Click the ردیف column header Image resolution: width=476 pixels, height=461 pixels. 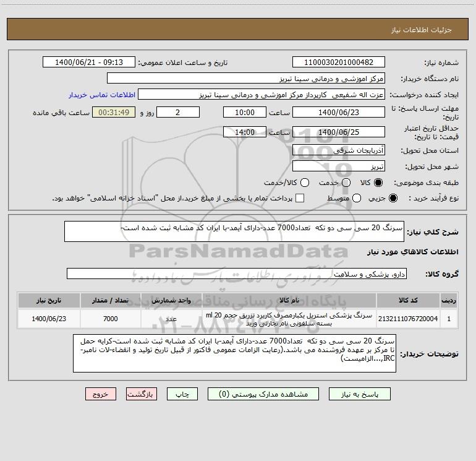click(x=449, y=300)
